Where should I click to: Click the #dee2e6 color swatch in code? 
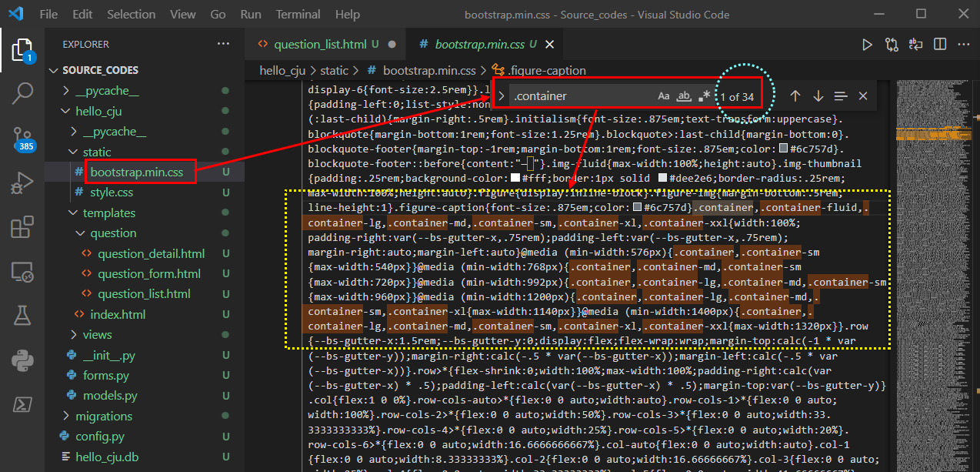point(662,177)
